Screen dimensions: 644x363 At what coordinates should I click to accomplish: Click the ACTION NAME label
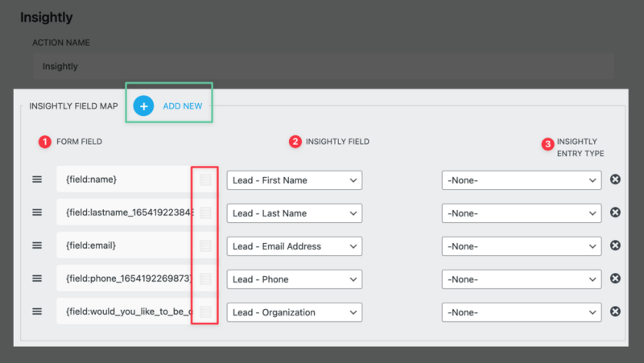click(61, 43)
